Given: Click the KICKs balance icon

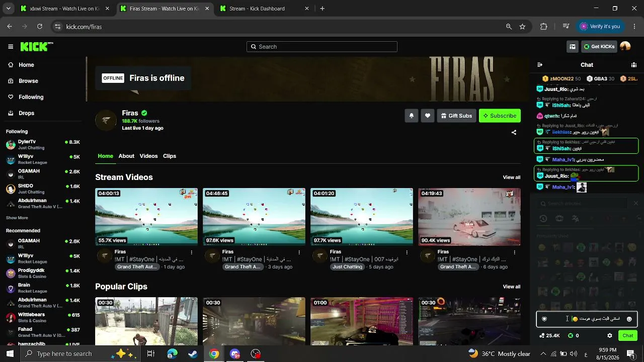Looking at the screenshot, I should pyautogui.click(x=571, y=335).
